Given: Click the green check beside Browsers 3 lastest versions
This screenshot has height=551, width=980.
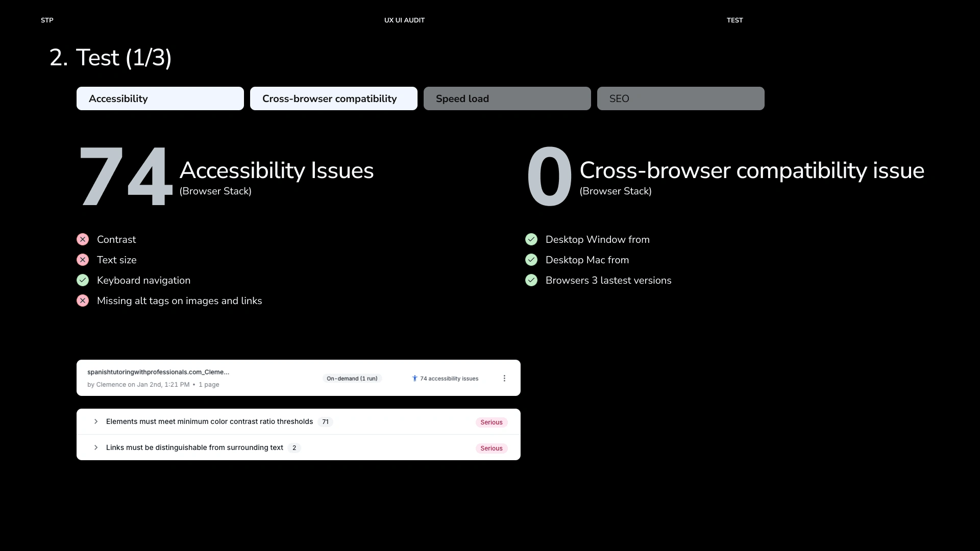Looking at the screenshot, I should [531, 280].
